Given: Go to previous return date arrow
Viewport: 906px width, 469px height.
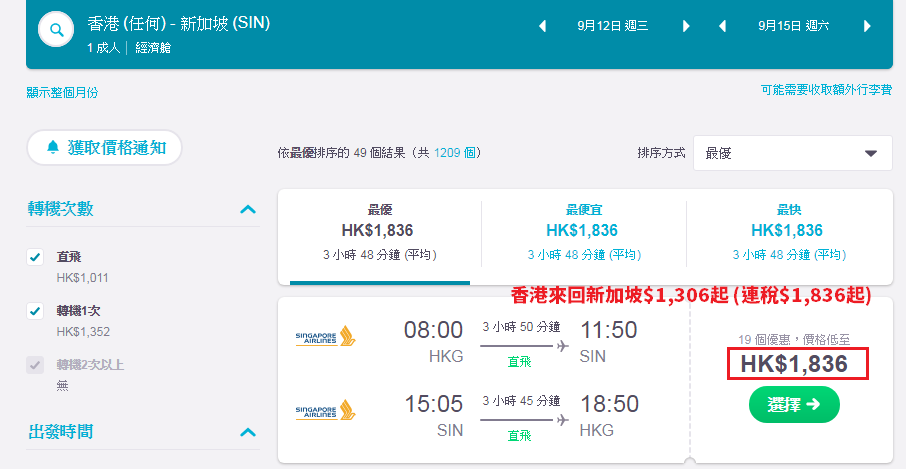Looking at the screenshot, I should 722,26.
